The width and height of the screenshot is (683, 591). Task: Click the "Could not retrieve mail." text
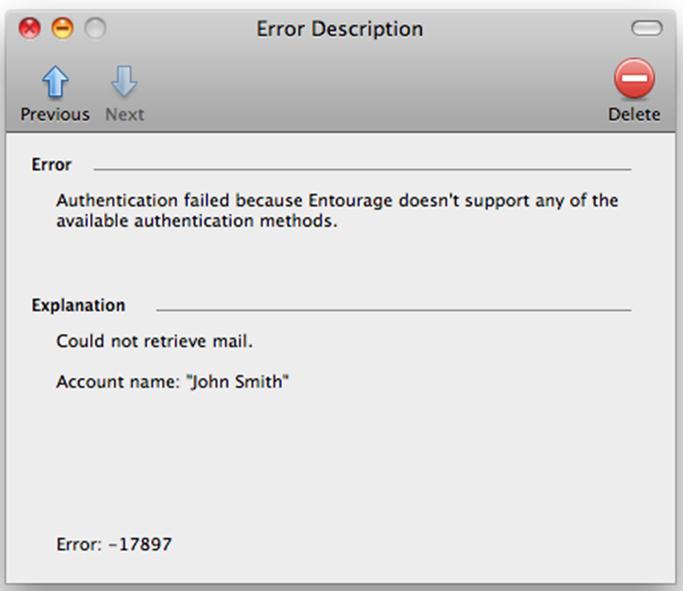pyautogui.click(x=155, y=341)
